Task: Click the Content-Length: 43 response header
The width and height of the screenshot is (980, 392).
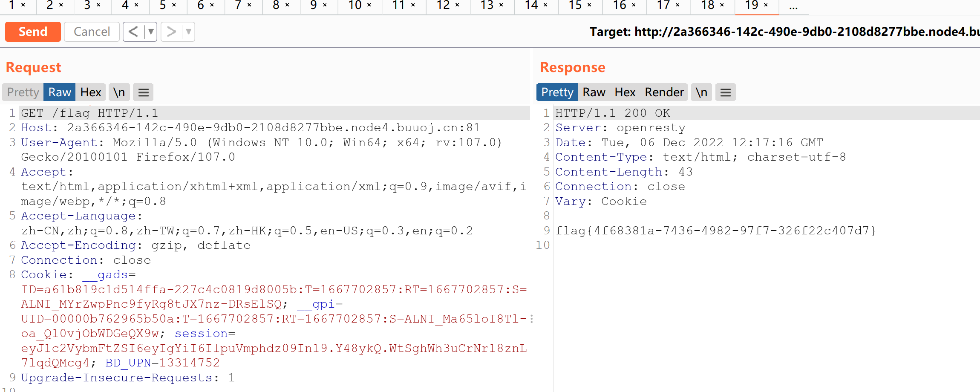Action: tap(624, 172)
